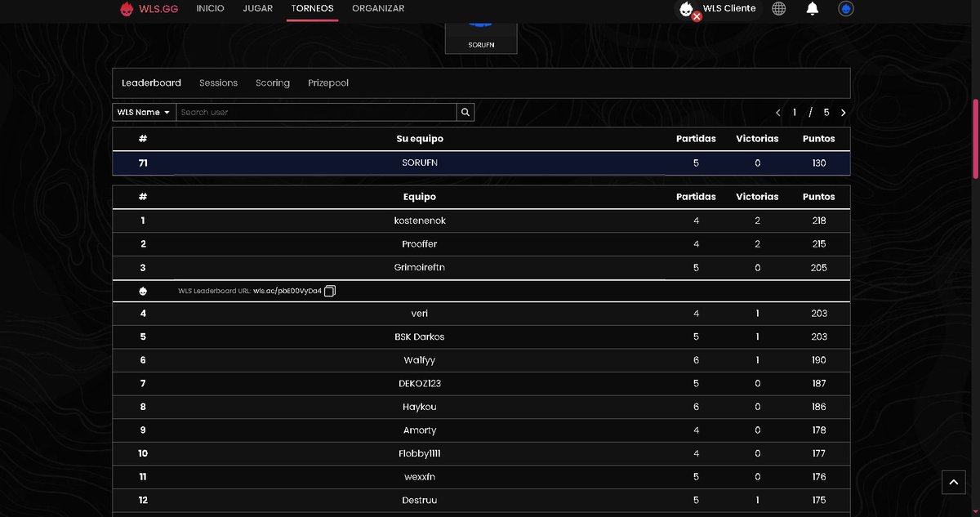The height and width of the screenshot is (517, 980).
Task: Click the Puntos header in Equipo table
Action: click(x=818, y=197)
